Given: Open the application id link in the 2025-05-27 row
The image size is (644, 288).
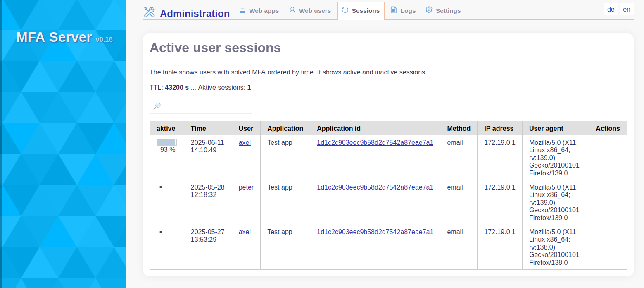Looking at the screenshot, I should [x=375, y=232].
